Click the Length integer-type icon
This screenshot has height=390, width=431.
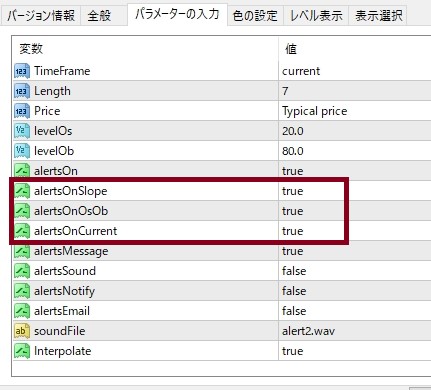22,91
